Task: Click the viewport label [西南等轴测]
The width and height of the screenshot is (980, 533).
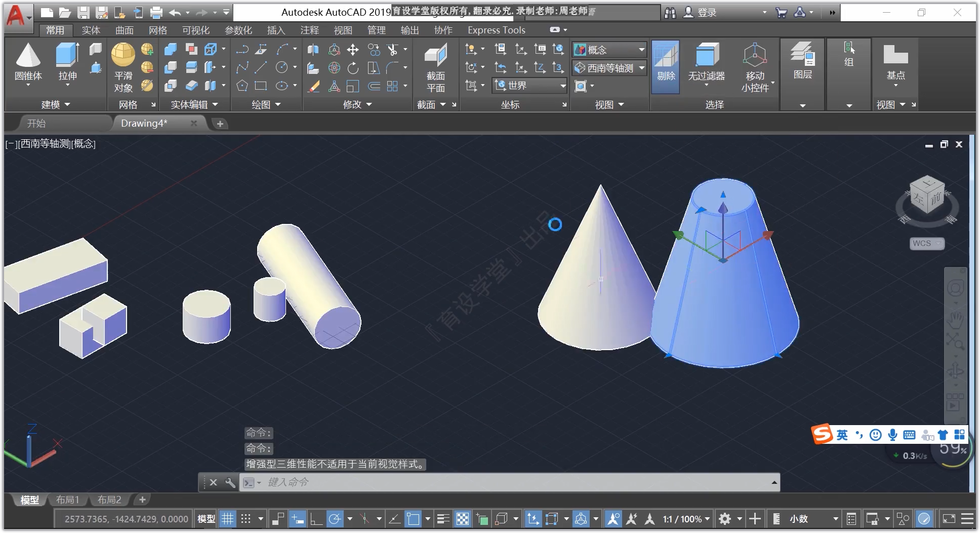Action: (44, 144)
